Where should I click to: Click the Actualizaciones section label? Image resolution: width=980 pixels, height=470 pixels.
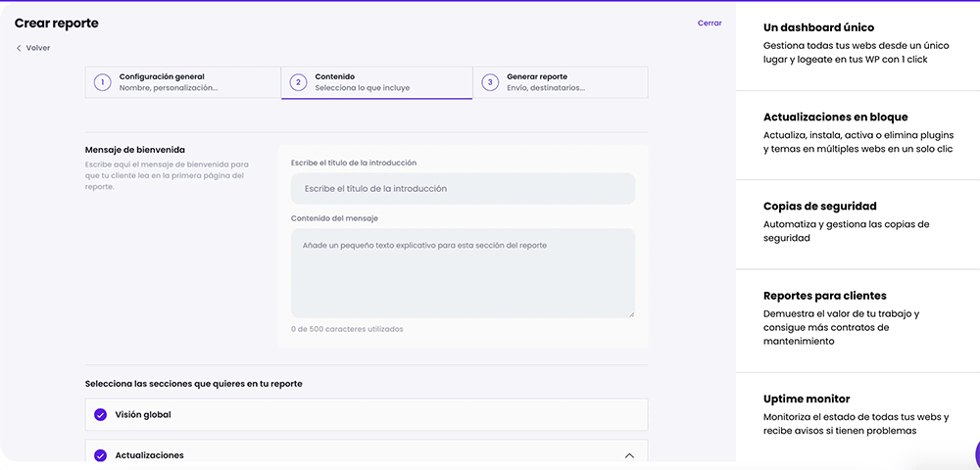pos(149,455)
